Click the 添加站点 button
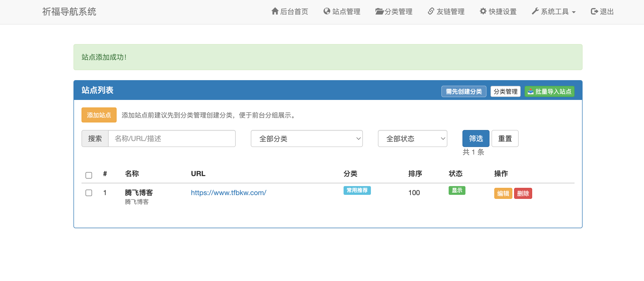The height and width of the screenshot is (281, 644). 99,115
